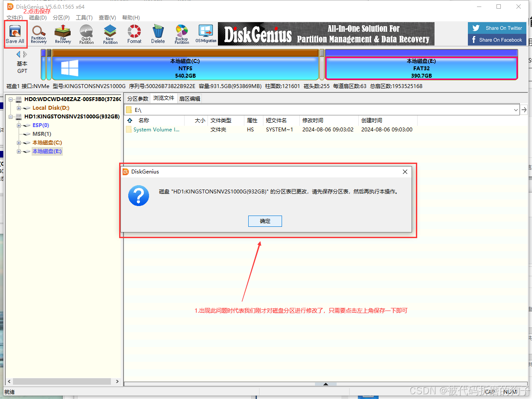Switch to 扇区编辑 tab

tap(190, 98)
